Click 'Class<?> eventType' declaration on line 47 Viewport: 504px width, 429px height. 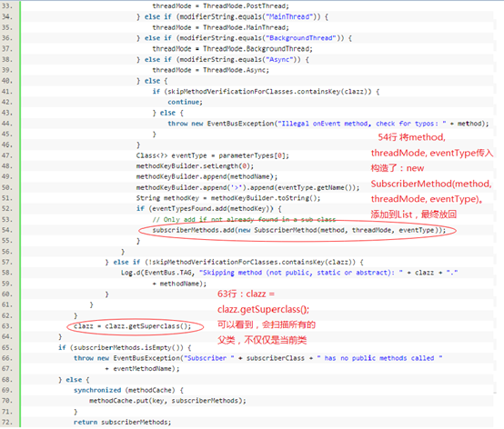coord(171,155)
